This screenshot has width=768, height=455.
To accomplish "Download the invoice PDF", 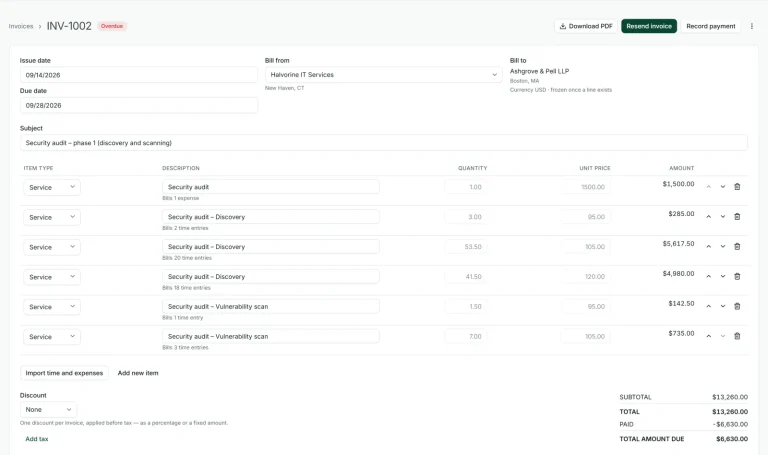I will [x=586, y=26].
